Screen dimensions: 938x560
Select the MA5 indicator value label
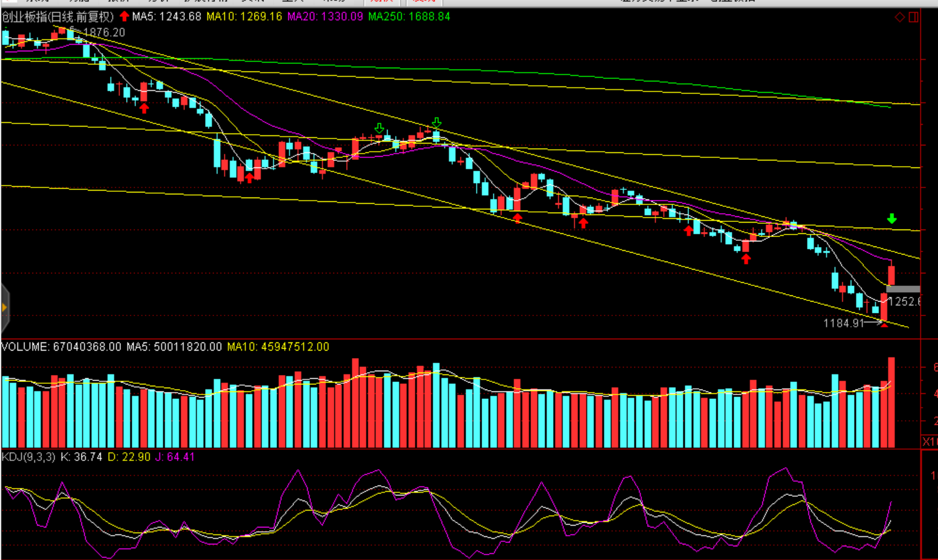point(166,17)
